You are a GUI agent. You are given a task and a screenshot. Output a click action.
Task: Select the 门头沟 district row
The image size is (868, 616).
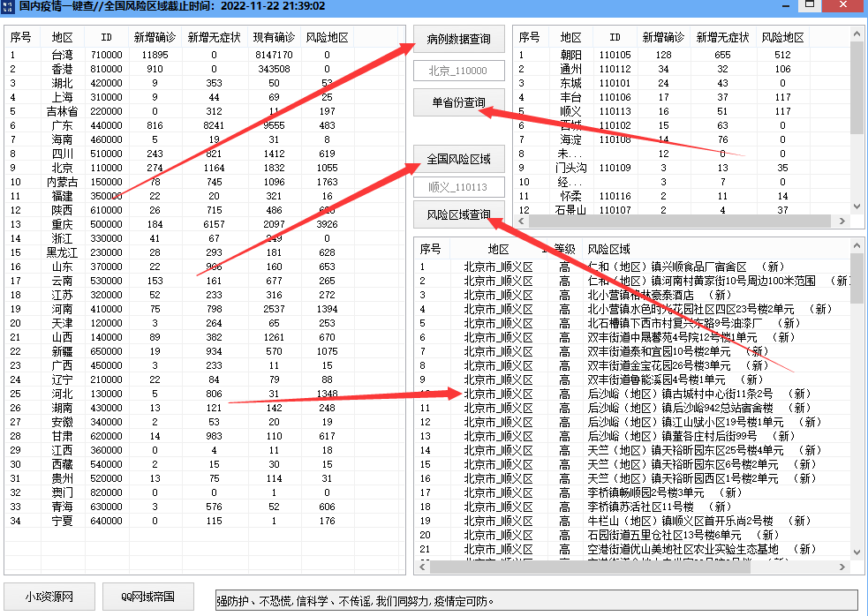(x=682, y=168)
